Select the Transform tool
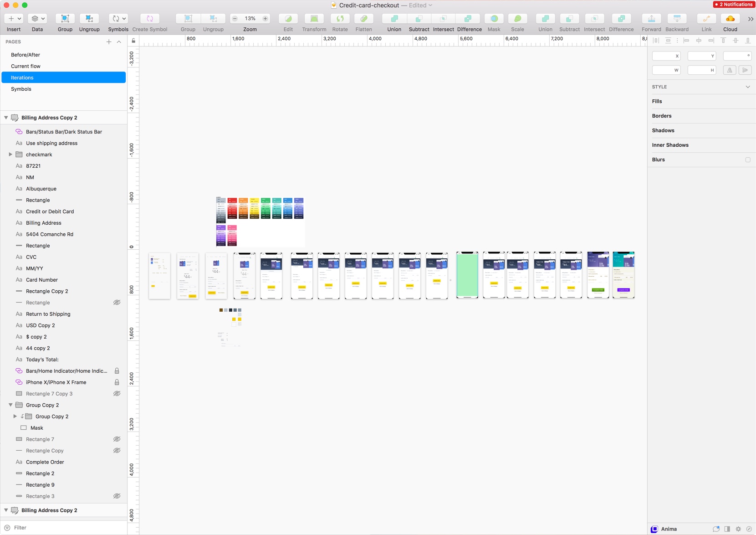Viewport: 756px width, 535px height. 314,19
